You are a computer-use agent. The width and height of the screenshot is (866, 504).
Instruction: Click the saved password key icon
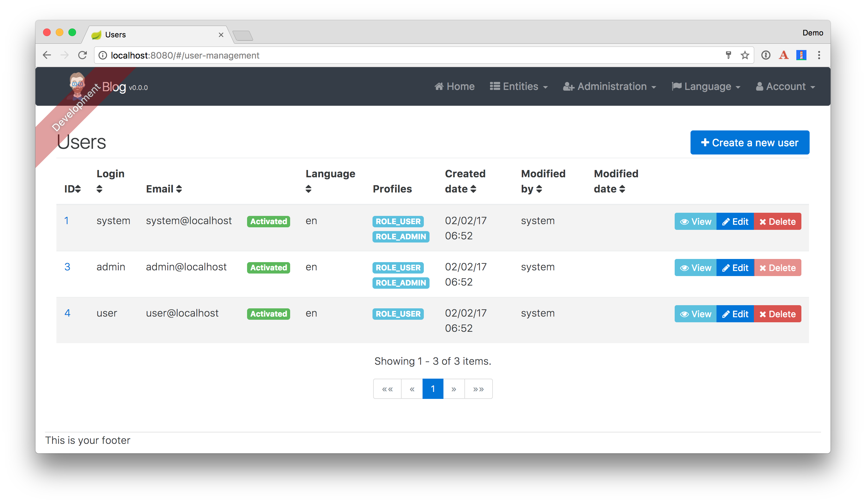point(728,55)
